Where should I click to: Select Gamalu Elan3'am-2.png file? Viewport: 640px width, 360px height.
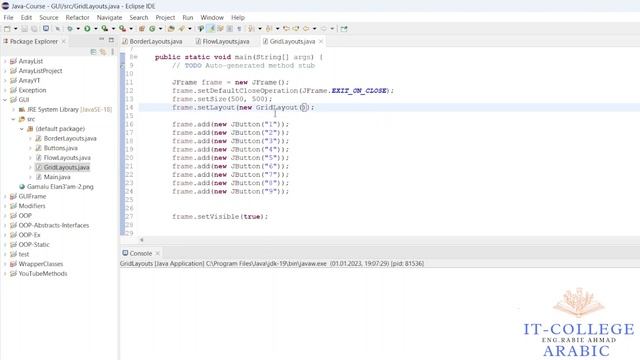[x=60, y=187]
